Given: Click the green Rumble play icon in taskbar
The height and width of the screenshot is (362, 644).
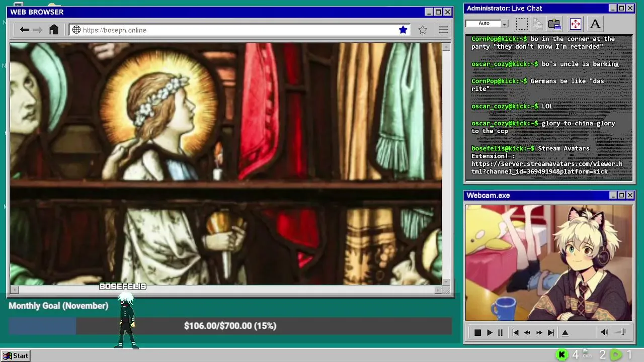Looking at the screenshot, I should click(616, 355).
